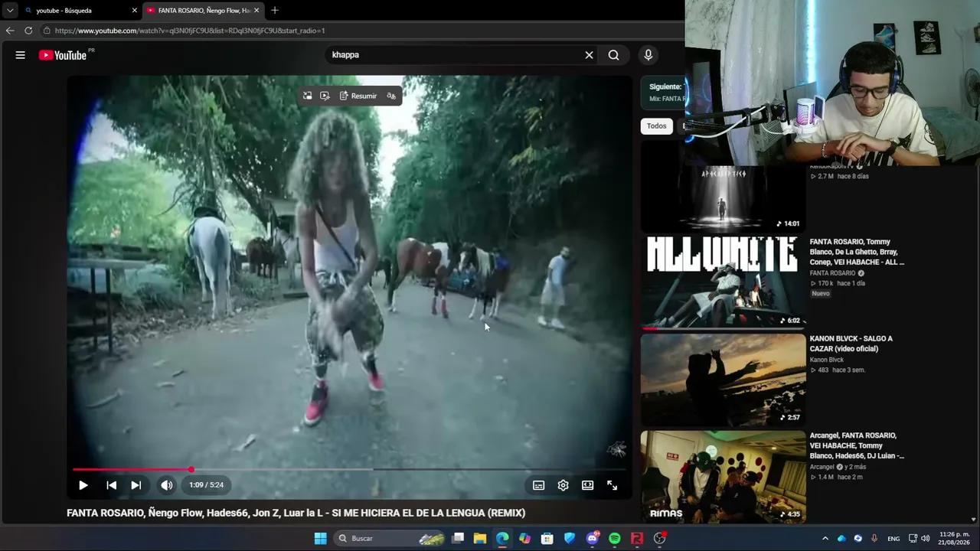Select the "Todos" filter chip
Viewport: 980px width, 551px height.
pos(656,126)
